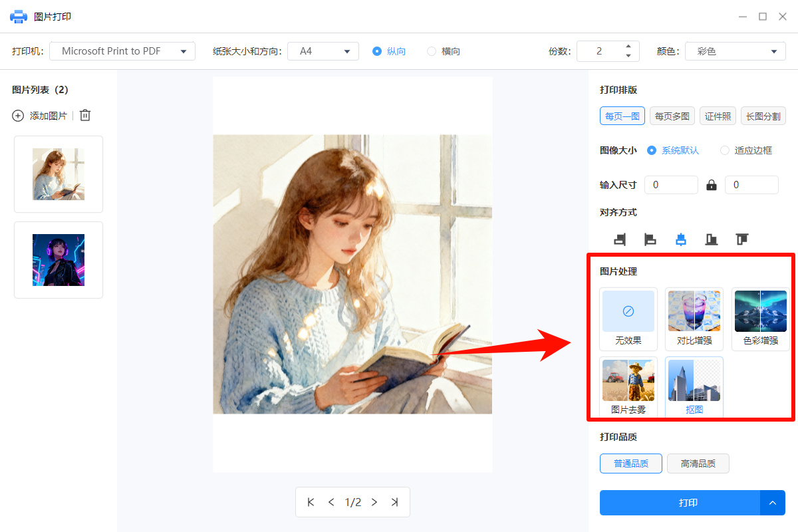Select 高清品质 print quality
Image resolution: width=798 pixels, height=532 pixels.
coord(698,463)
